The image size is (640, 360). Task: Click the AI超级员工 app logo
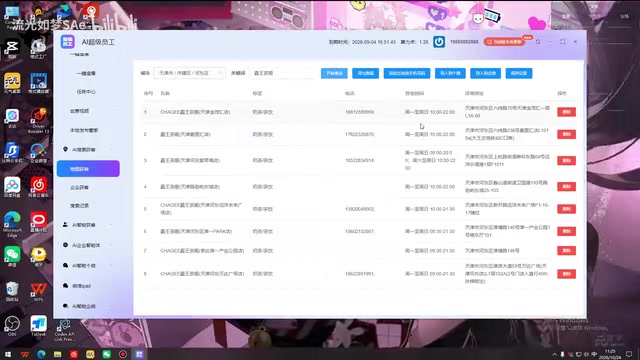[x=68, y=42]
